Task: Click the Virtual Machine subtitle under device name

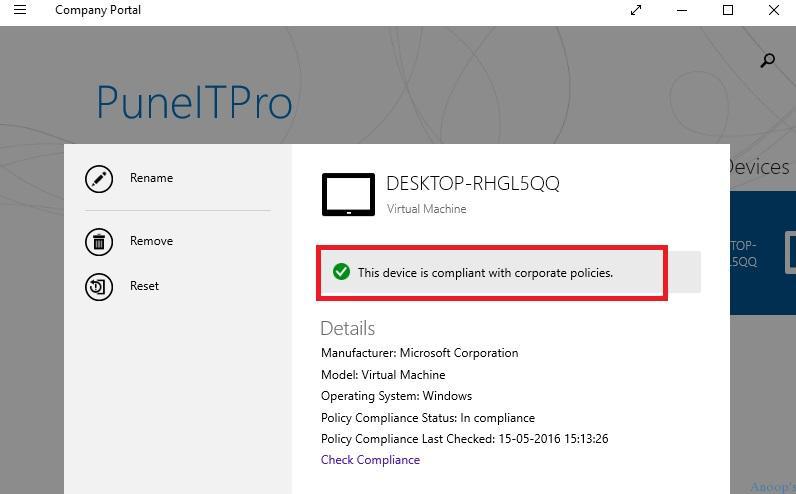Action: tap(426, 209)
